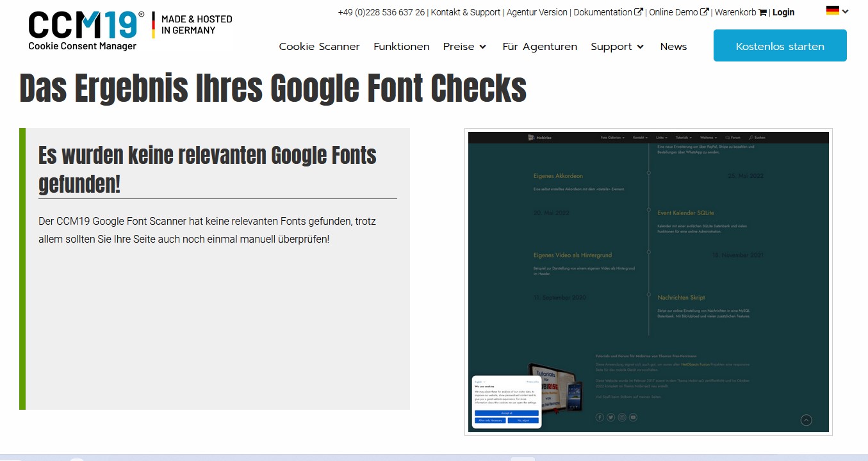This screenshot has width=868, height=461.
Task: Go to the Für Agenturen page
Action: pos(540,47)
